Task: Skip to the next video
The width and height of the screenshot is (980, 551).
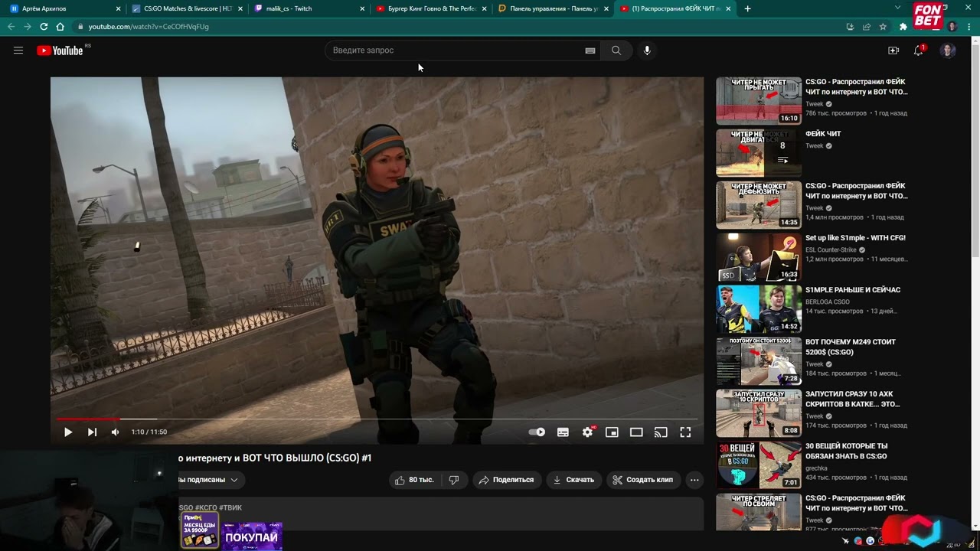Action: coord(92,432)
